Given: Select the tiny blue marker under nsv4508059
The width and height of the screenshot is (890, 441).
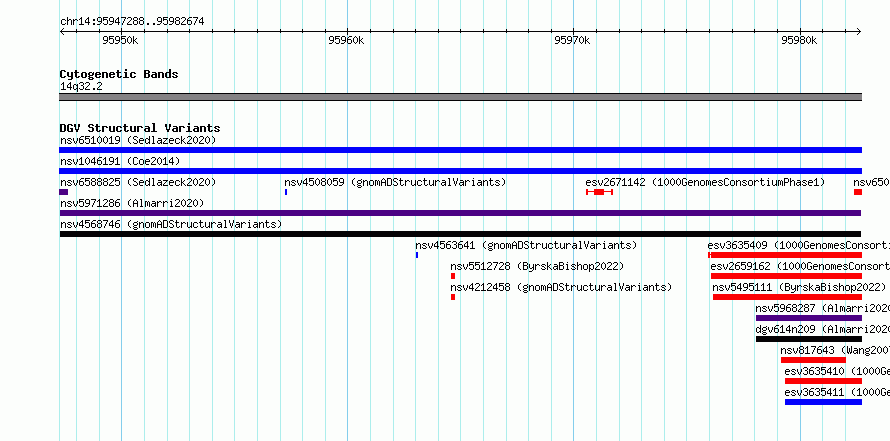Looking at the screenshot, I should 286,192.
